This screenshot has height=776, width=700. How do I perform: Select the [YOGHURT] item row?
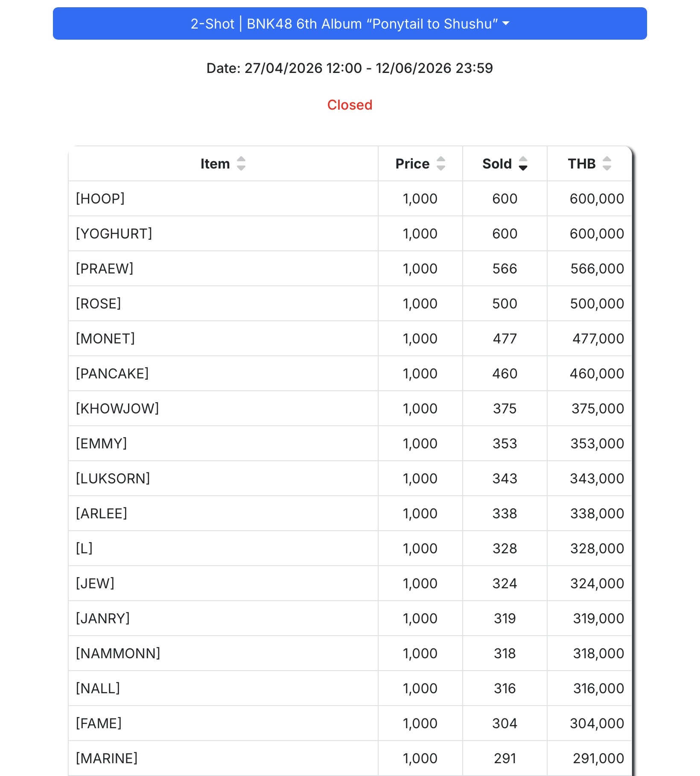click(350, 233)
